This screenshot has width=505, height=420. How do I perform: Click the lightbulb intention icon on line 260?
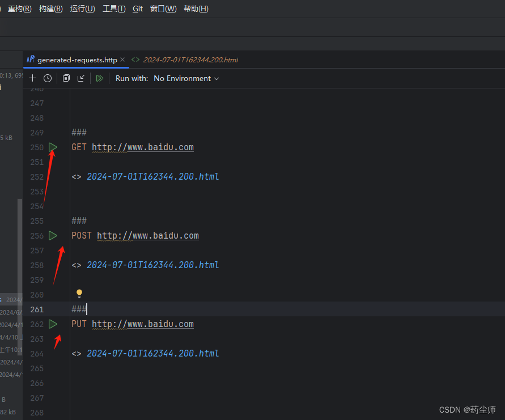pos(79,293)
